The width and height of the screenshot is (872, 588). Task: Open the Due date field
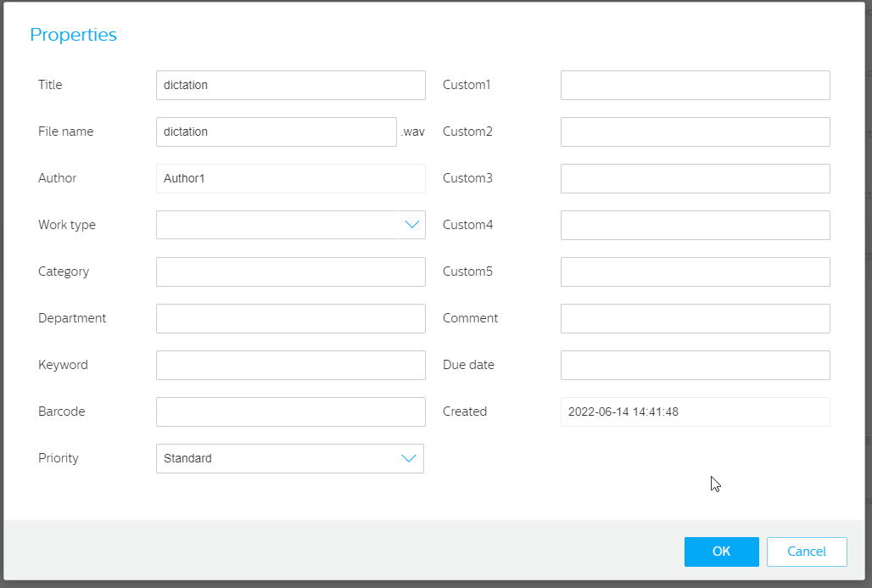(x=696, y=366)
